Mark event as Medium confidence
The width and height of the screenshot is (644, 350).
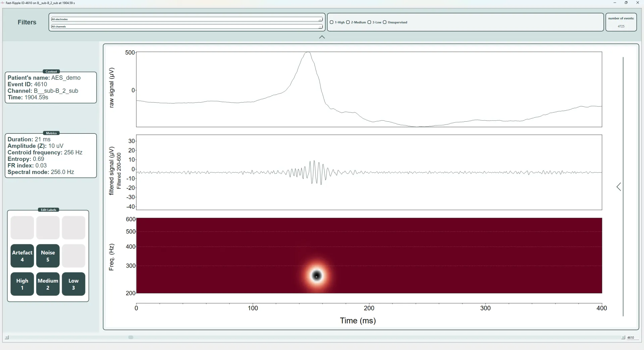[x=48, y=284]
